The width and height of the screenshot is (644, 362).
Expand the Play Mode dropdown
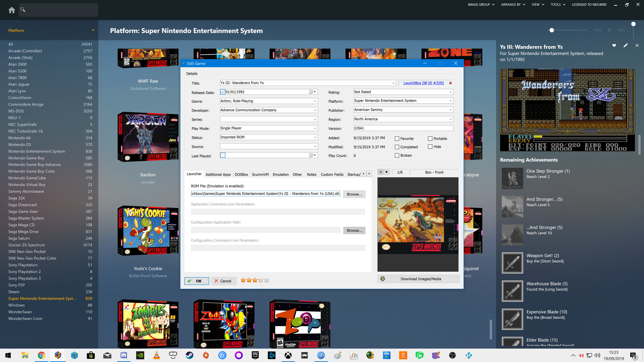(x=315, y=128)
